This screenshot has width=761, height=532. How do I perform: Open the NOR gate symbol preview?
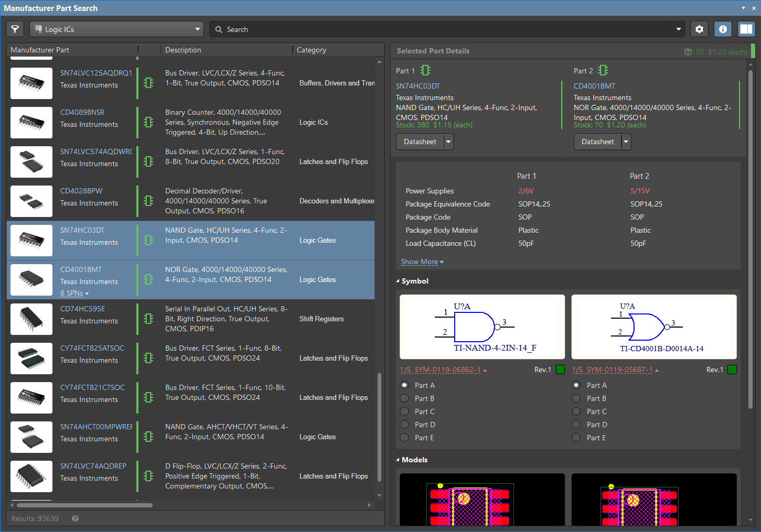(654, 327)
